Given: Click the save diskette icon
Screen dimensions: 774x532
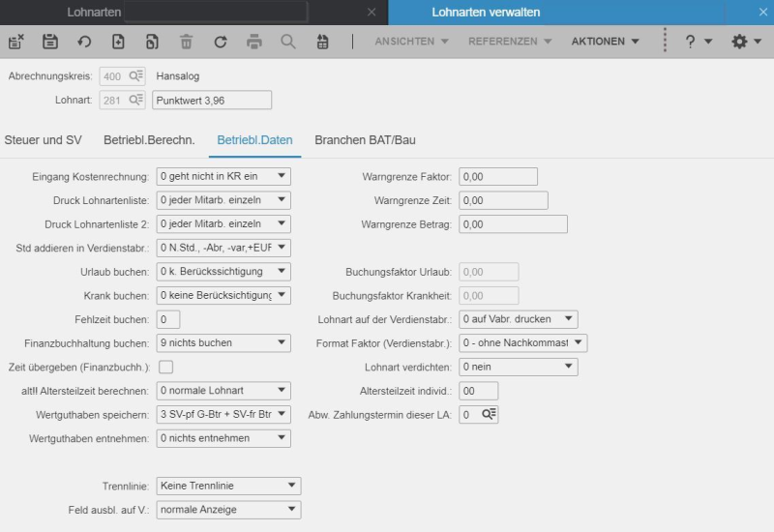Looking at the screenshot, I should pyautogui.click(x=50, y=42).
